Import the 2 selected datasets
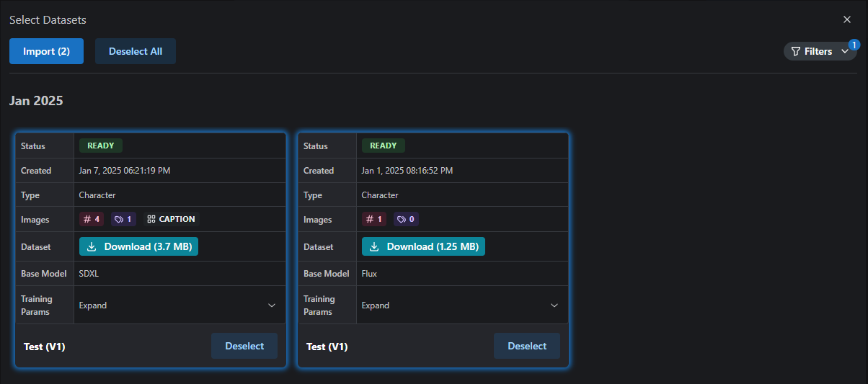Image resolution: width=868 pixels, height=384 pixels. (x=46, y=51)
